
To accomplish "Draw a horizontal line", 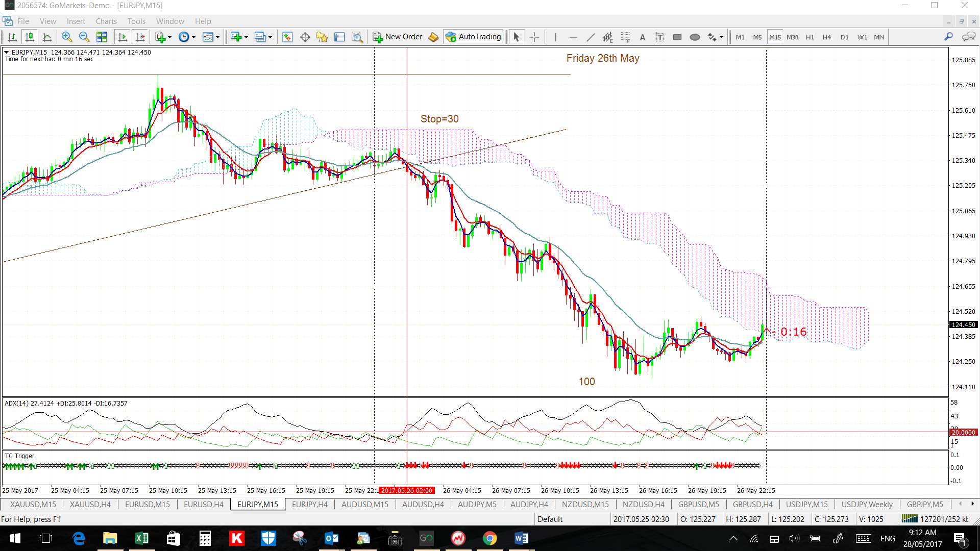I will [x=573, y=37].
